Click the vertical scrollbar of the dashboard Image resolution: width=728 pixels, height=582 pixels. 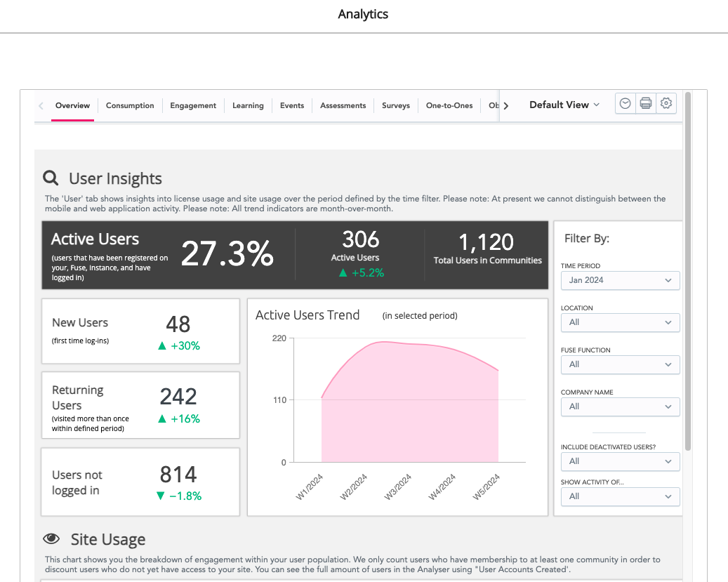[688, 281]
